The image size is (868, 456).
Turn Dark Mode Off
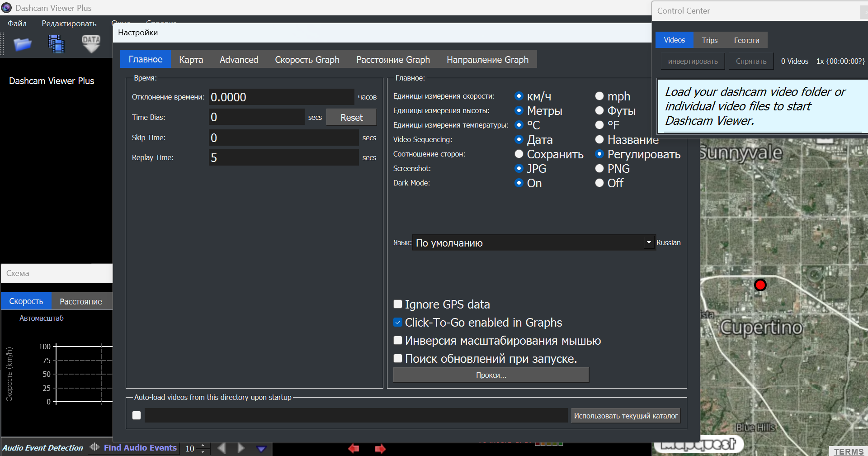click(x=599, y=183)
